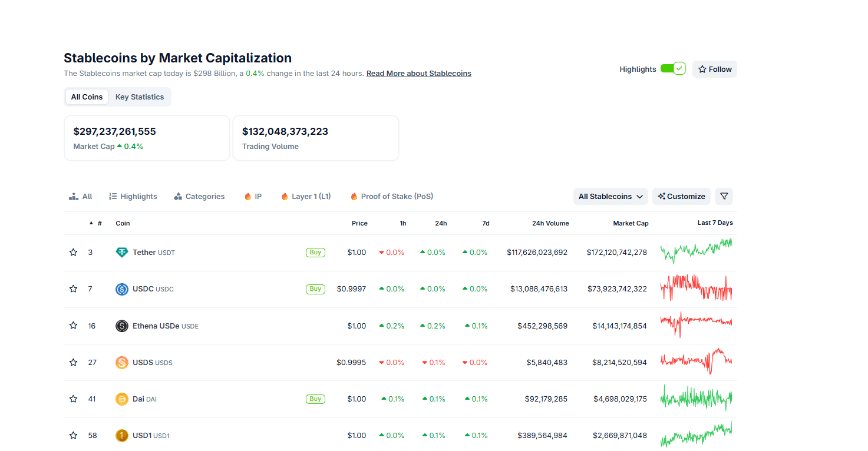
Task: Open USDS's 7-day sparkline chart
Action: (696, 361)
